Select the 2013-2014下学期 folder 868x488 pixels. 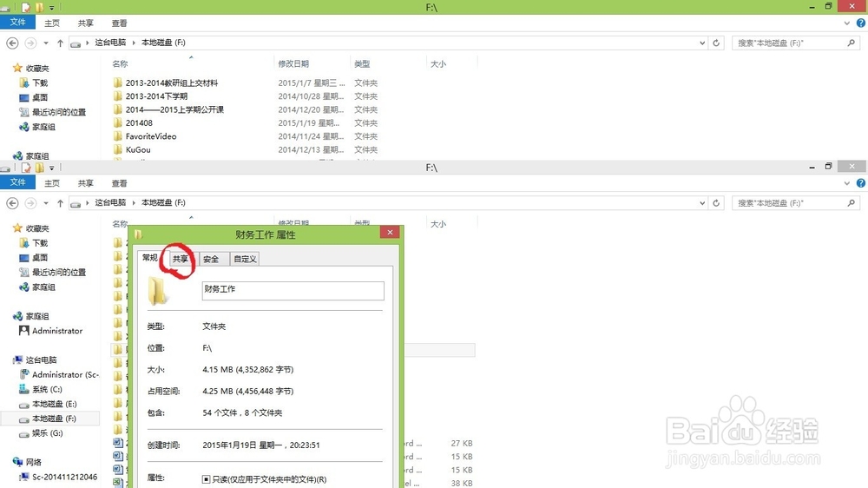[156, 96]
